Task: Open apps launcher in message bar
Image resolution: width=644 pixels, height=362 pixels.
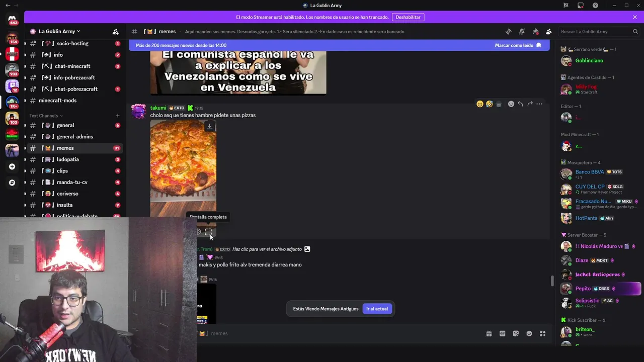Action: click(x=542, y=333)
